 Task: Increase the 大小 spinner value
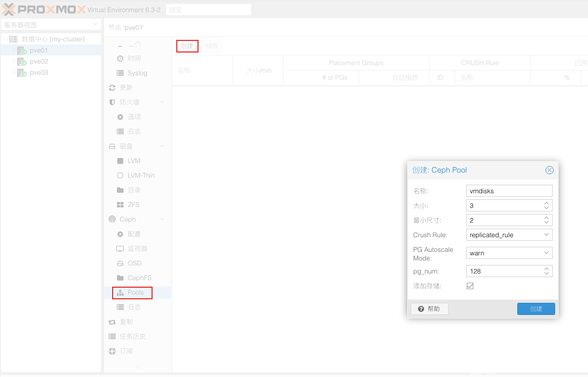tap(547, 203)
